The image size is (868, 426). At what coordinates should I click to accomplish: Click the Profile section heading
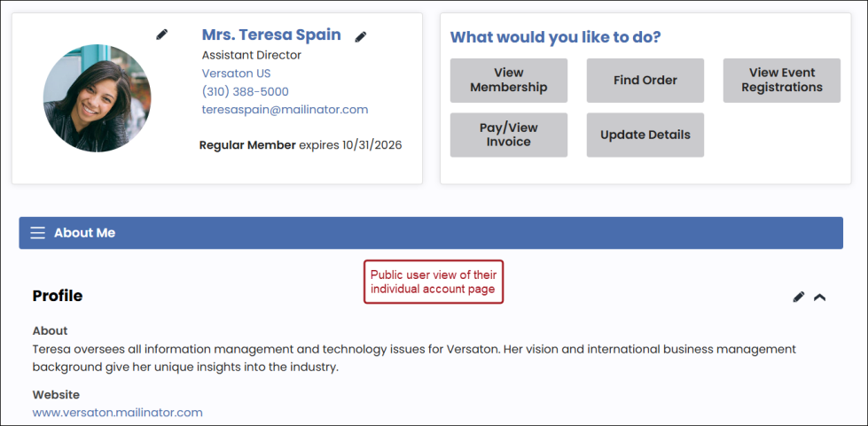58,296
